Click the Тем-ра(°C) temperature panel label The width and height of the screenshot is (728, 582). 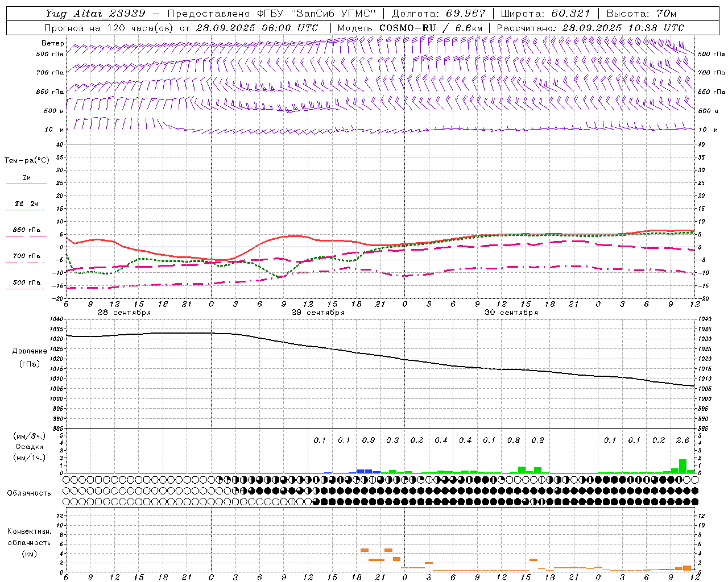[27, 161]
